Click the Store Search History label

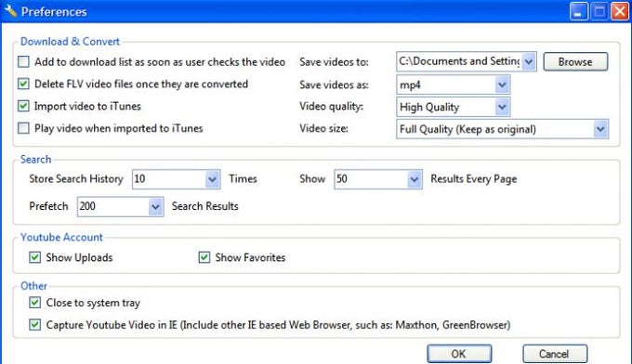(x=76, y=179)
